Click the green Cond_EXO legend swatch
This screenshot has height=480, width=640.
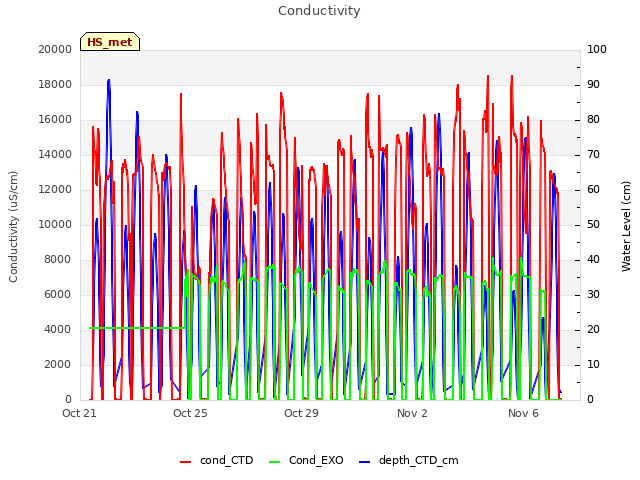275,462
